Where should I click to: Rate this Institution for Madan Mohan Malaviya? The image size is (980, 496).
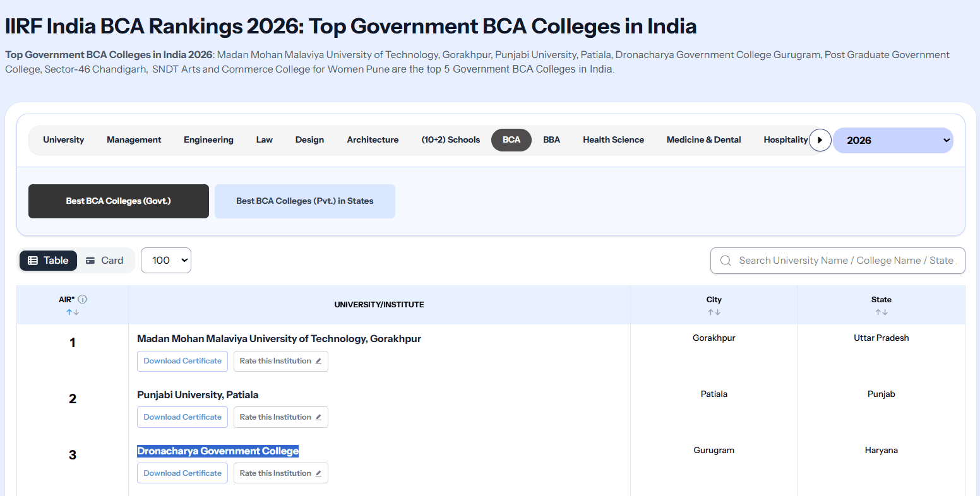[281, 361]
